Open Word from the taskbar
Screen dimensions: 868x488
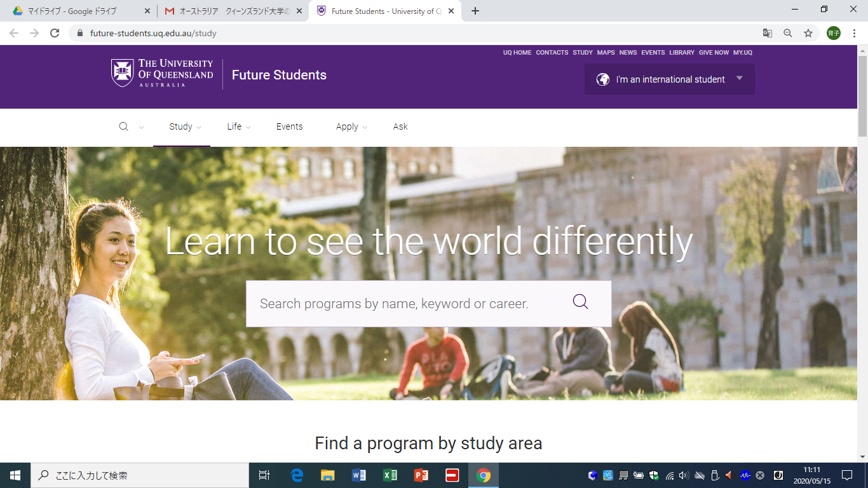coord(358,475)
